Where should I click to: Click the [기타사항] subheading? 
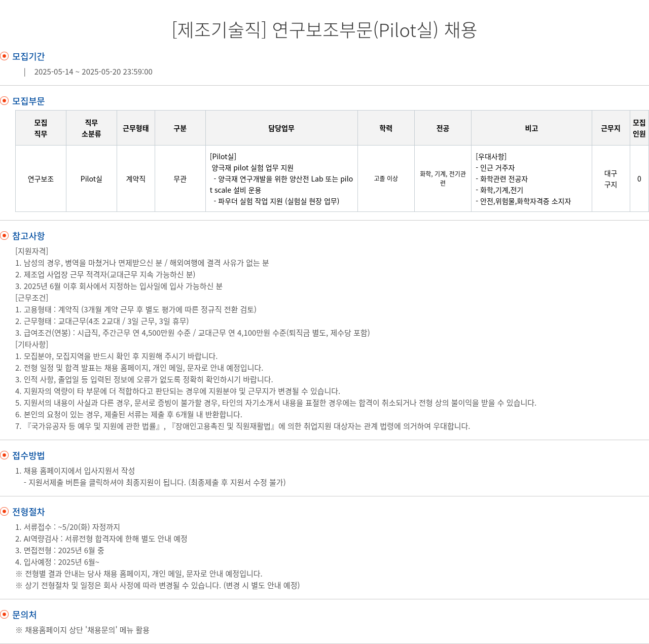32,344
